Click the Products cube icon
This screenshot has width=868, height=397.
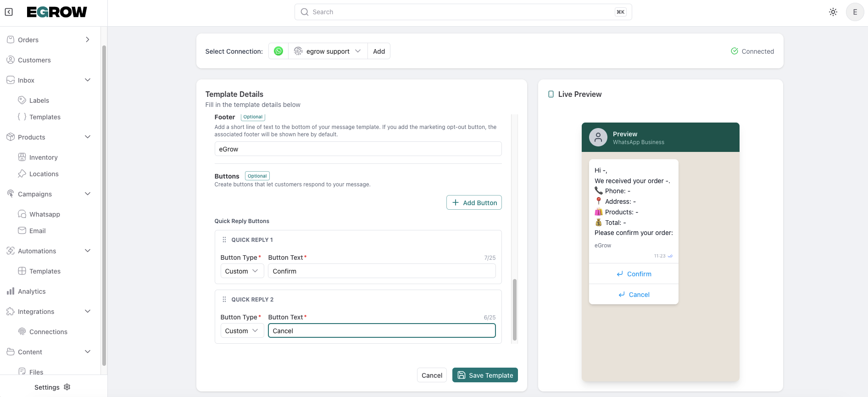(11, 137)
